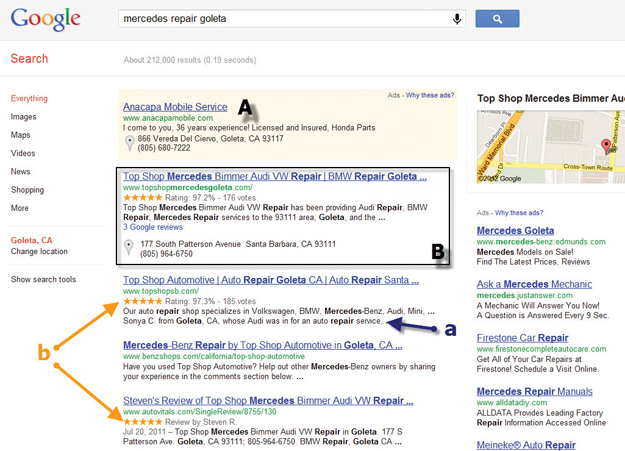
Task: Click the (805) 964-6750 phone number in the boxed result
Action: pyautogui.click(x=166, y=254)
